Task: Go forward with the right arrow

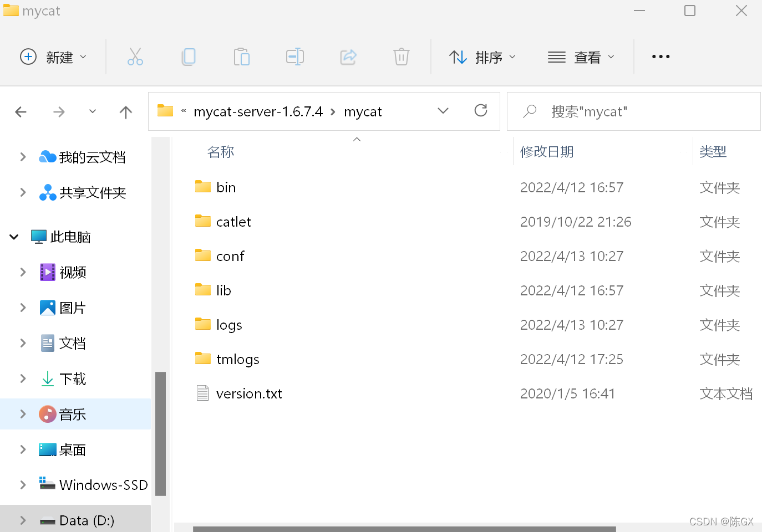Action: 59,112
